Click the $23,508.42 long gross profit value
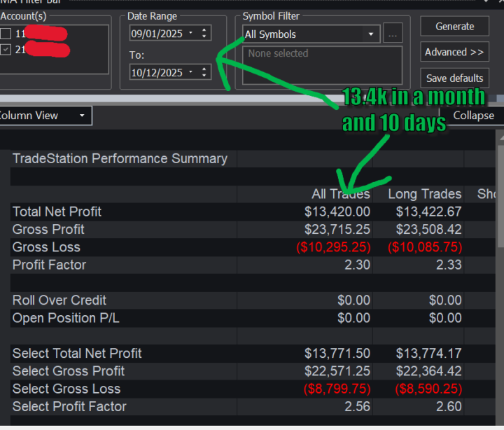This screenshot has width=504, height=430. click(x=428, y=229)
